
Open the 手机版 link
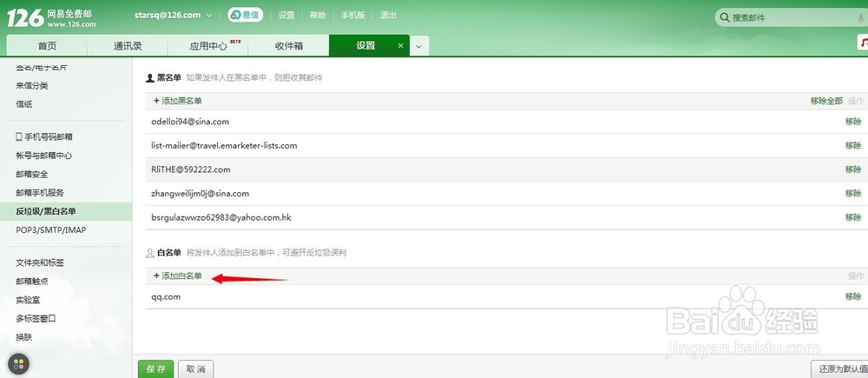click(353, 16)
